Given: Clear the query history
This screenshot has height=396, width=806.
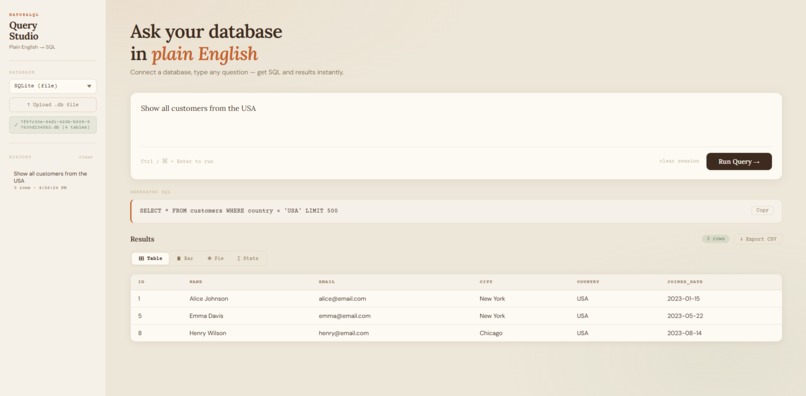Looking at the screenshot, I should click(86, 157).
